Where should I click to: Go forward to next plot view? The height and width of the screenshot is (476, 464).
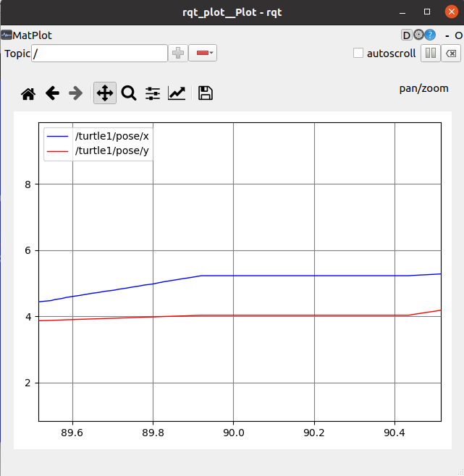75,93
